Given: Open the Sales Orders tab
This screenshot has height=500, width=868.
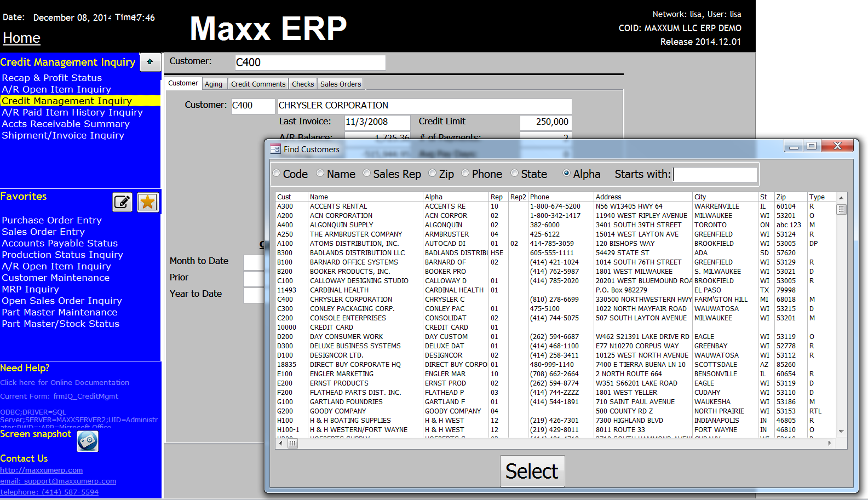Looking at the screenshot, I should [x=341, y=84].
